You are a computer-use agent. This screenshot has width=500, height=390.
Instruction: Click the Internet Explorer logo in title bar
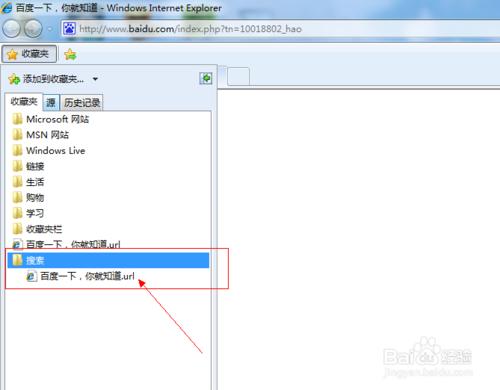pos(7,8)
